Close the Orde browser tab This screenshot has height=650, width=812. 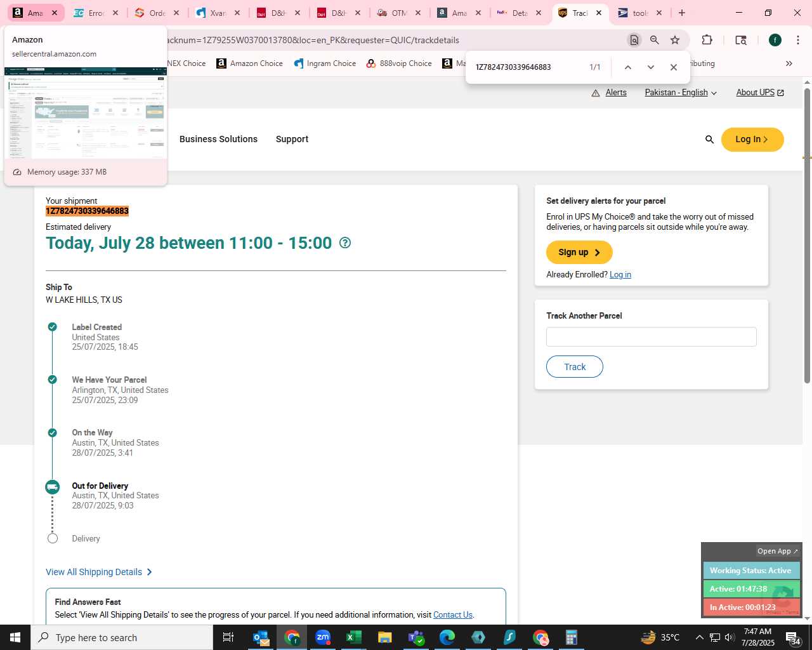click(x=176, y=13)
